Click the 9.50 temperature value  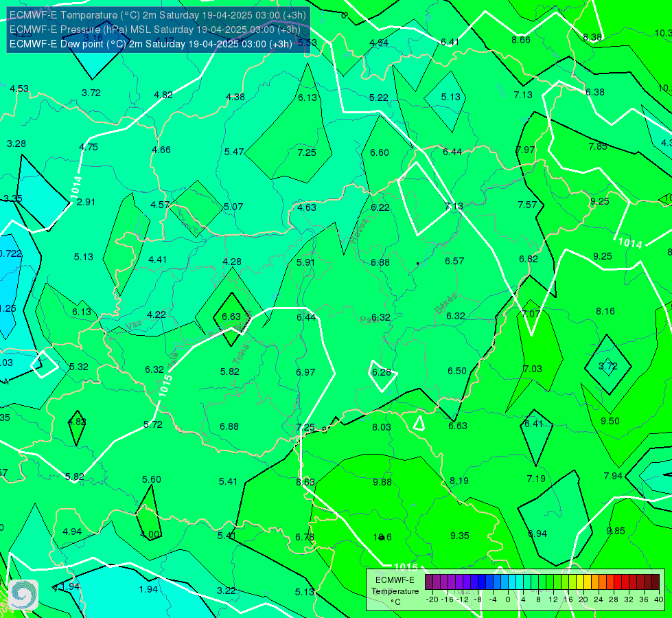coord(610,421)
